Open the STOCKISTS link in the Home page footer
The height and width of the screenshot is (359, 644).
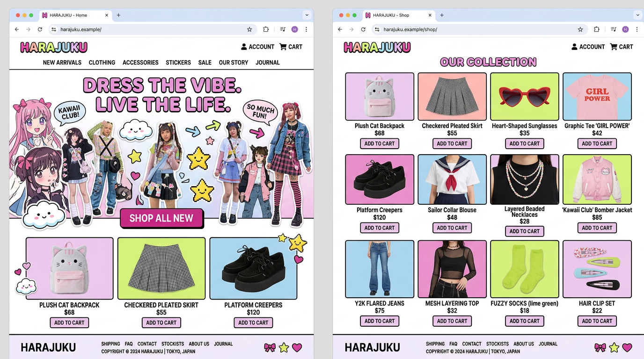[173, 344]
